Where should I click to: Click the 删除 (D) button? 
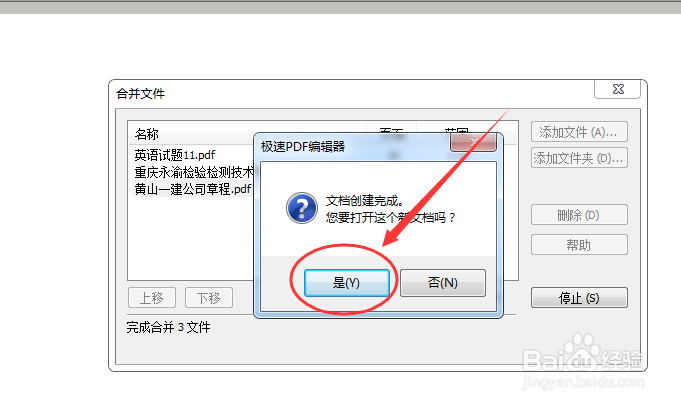point(579,215)
